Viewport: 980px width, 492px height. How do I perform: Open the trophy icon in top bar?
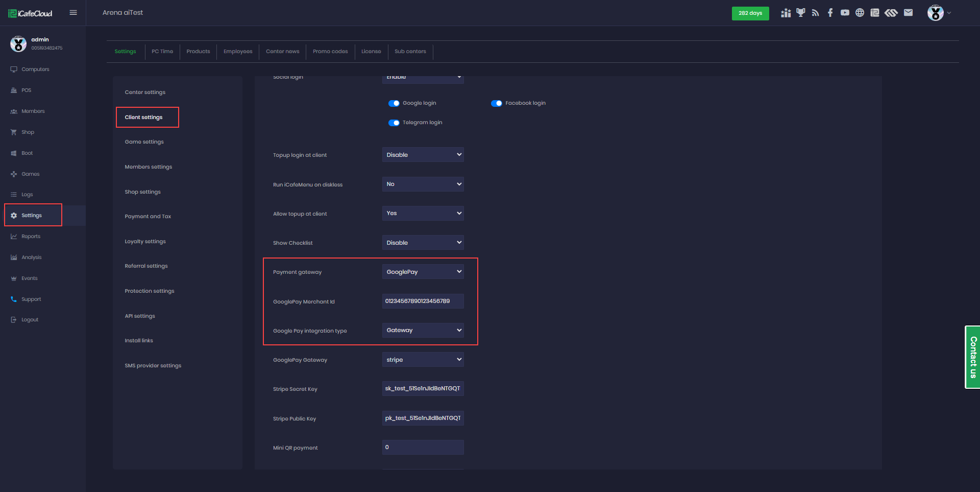[800, 13]
